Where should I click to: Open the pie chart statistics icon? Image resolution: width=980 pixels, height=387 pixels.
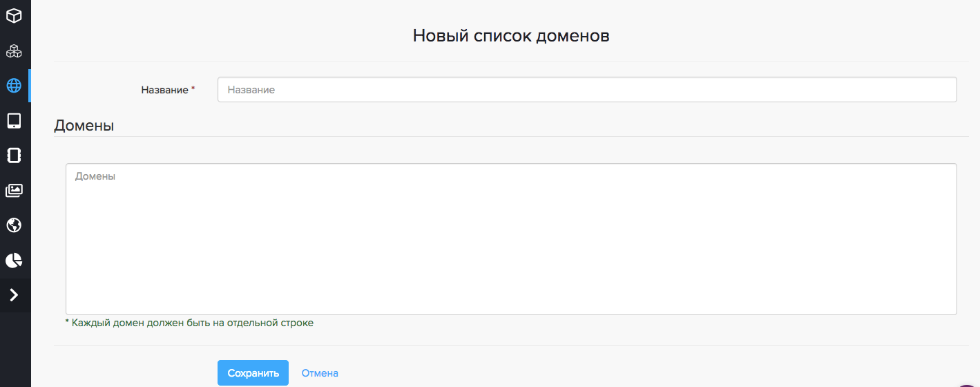(x=14, y=261)
